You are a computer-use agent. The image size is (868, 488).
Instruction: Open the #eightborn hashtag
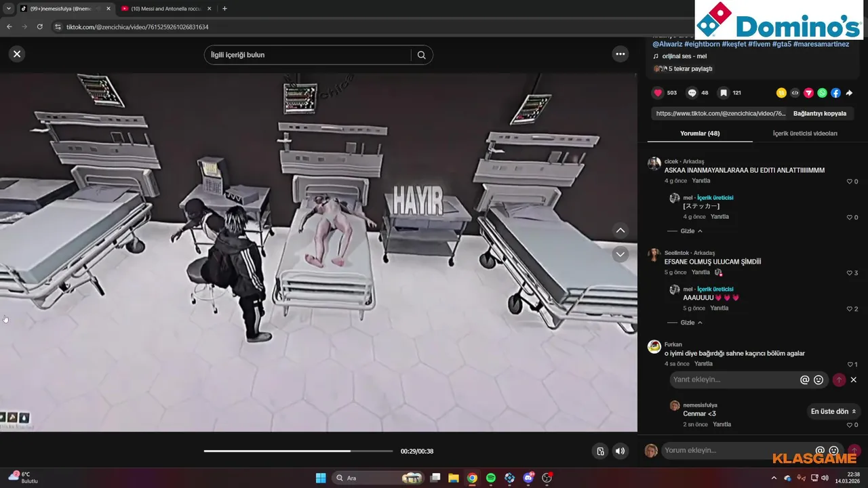701,44
